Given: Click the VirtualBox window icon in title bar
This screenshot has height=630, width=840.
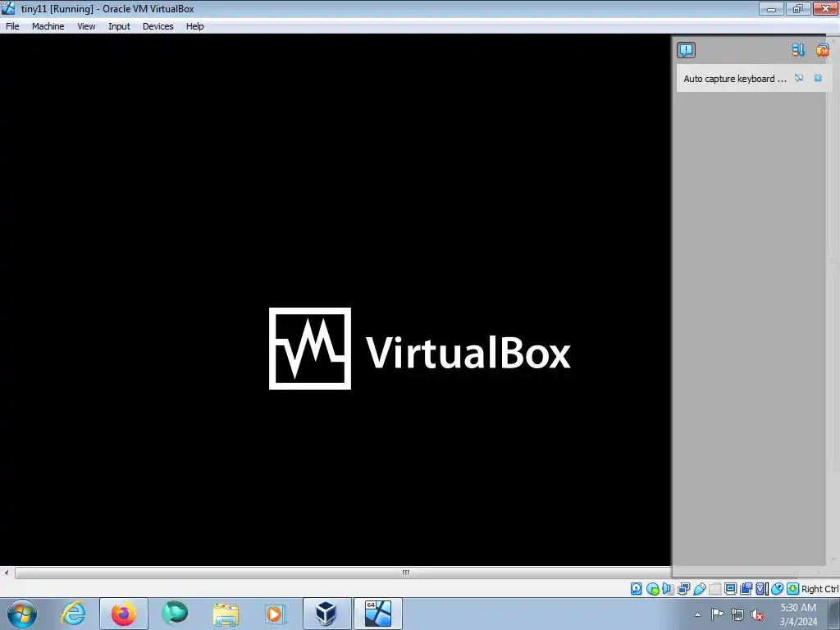Looking at the screenshot, I should coord(8,8).
